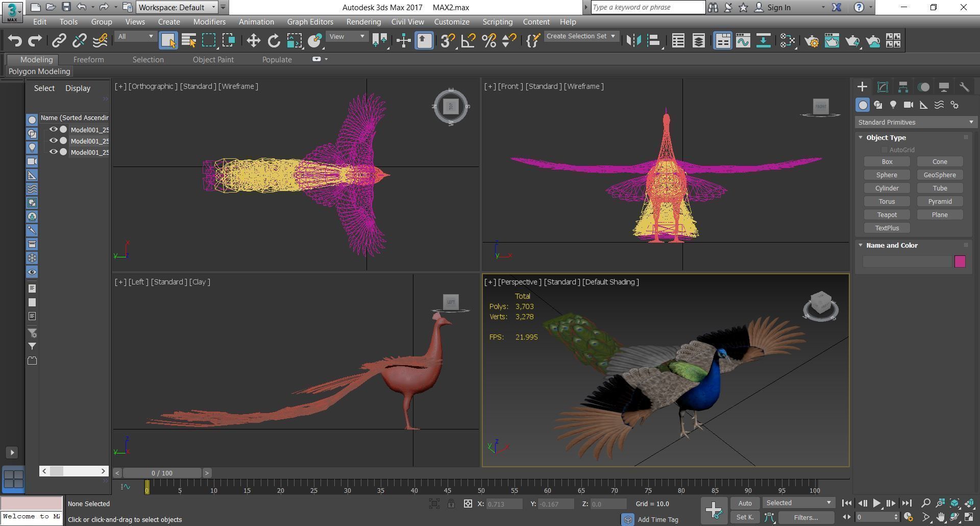Image resolution: width=980 pixels, height=526 pixels.
Task: Toggle the 3D Snaps button
Action: click(448, 40)
